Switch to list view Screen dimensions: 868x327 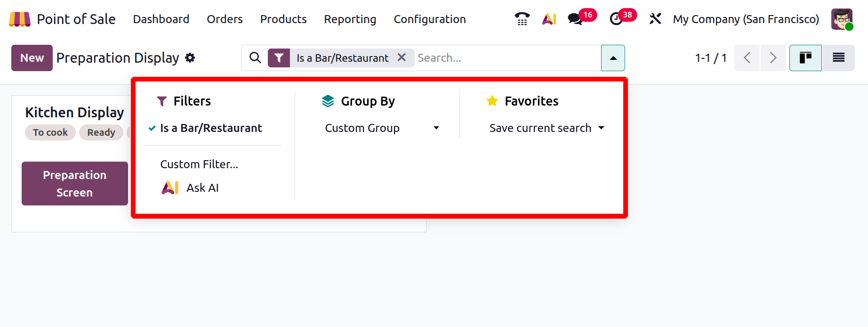[x=838, y=58]
